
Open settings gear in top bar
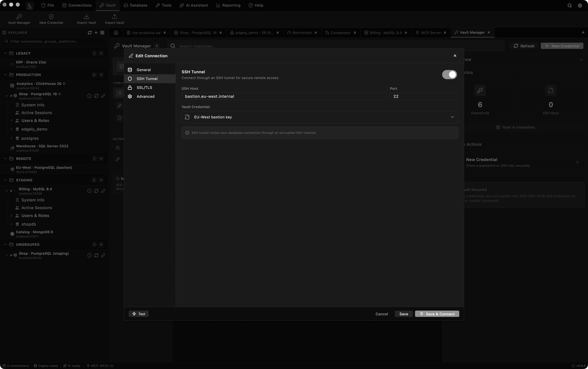click(580, 5)
